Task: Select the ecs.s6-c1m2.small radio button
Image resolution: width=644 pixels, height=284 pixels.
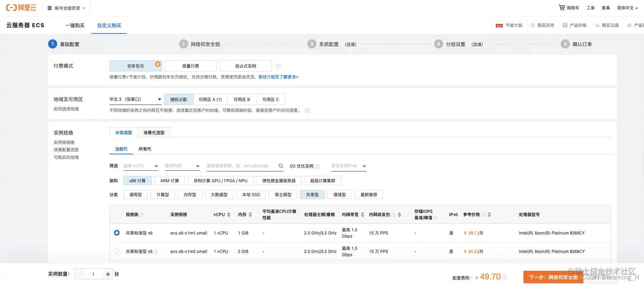Action: pos(117,252)
